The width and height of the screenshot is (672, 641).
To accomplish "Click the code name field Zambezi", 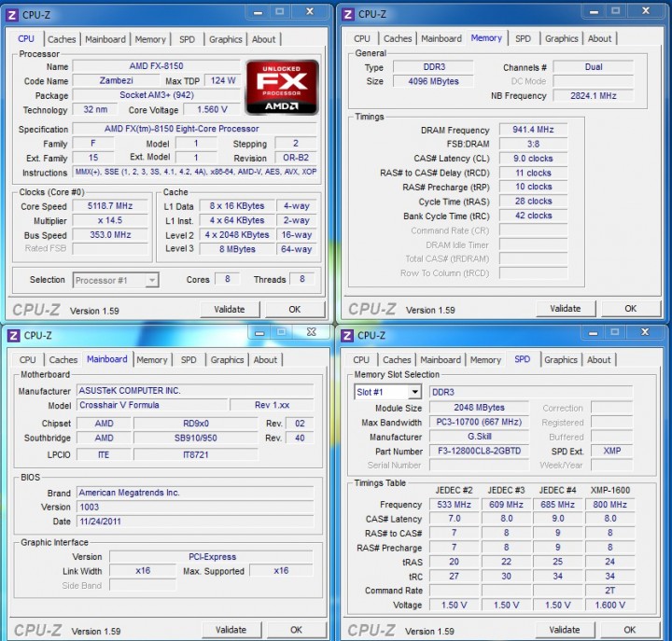I will tap(116, 80).
